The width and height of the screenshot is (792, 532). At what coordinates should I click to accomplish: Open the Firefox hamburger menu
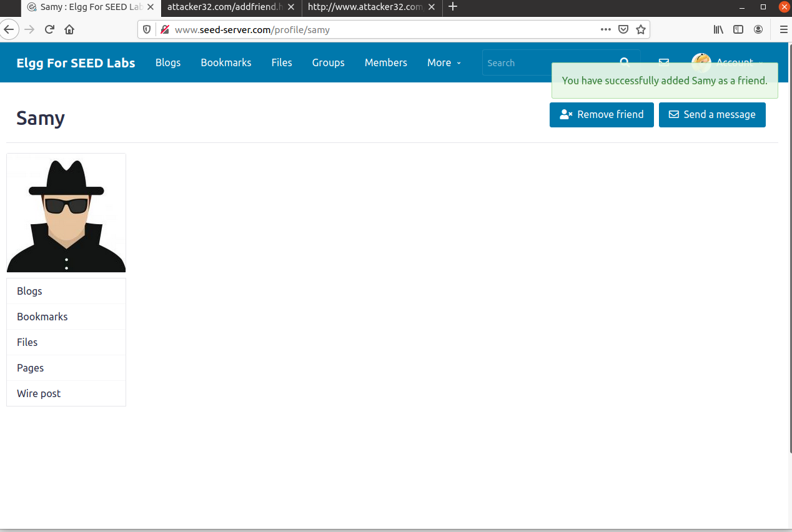tap(783, 29)
